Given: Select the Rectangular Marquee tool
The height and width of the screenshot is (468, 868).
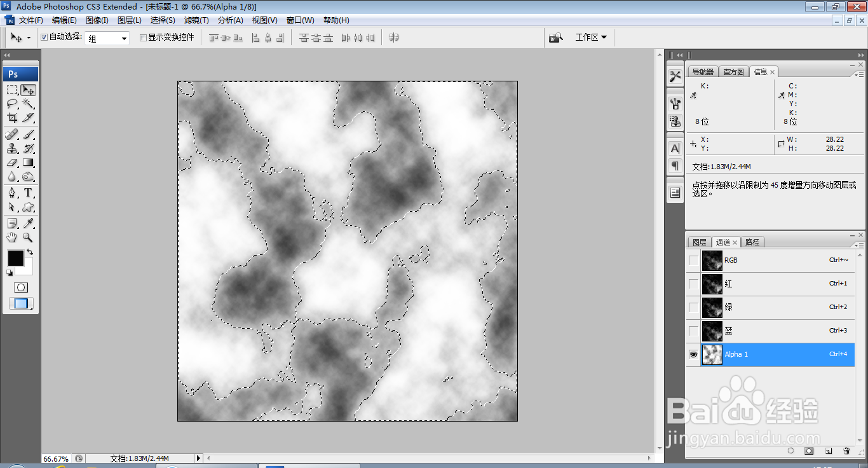Looking at the screenshot, I should point(12,90).
